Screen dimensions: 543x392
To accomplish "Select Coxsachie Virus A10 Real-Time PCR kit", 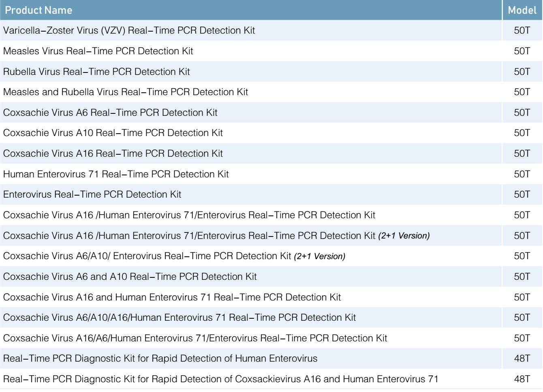I will pos(113,133).
